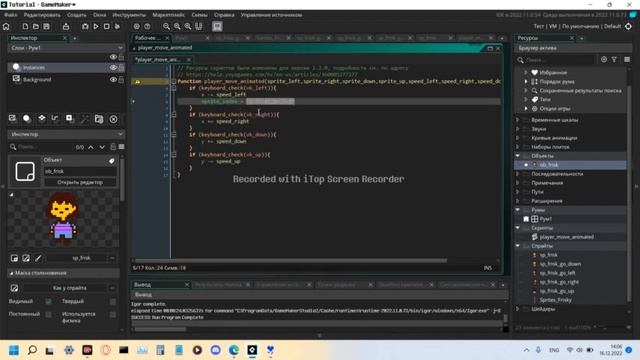The height and width of the screenshot is (360, 640).
Task: Reset workspace zoom
Action: coord(177,27)
